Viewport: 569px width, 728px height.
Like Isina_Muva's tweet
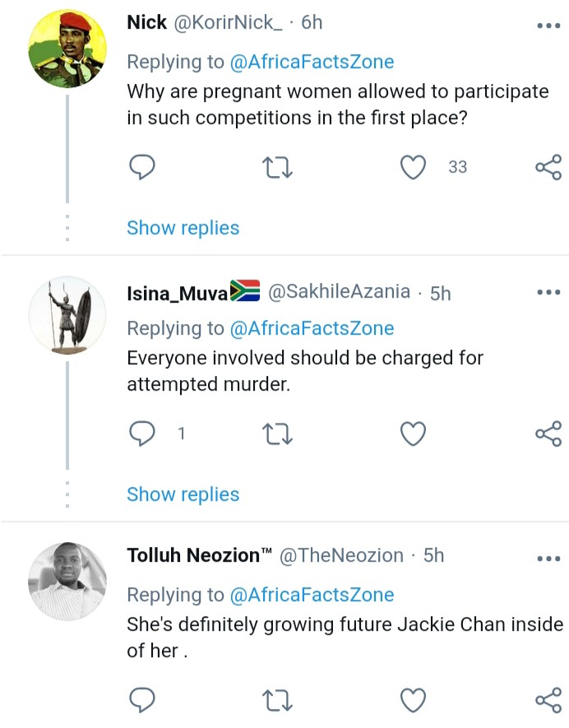pos(413,434)
